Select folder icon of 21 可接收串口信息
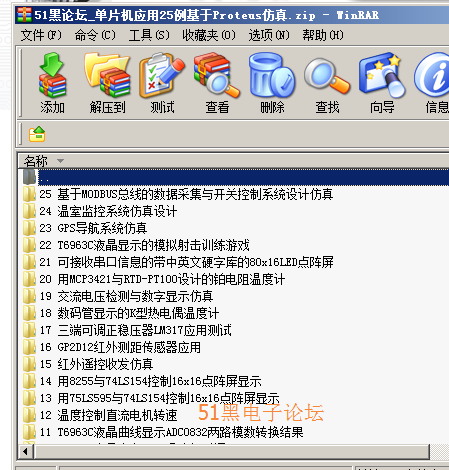 pyautogui.click(x=29, y=262)
